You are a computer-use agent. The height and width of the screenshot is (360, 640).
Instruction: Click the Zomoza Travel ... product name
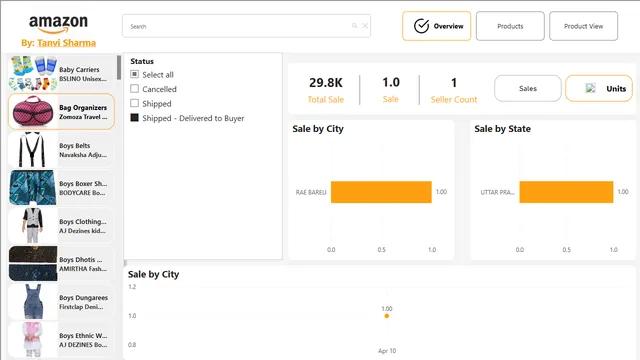click(83, 117)
